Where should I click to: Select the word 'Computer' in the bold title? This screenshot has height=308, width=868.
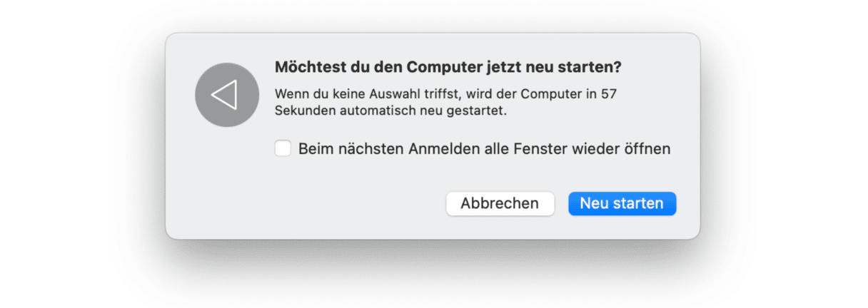point(446,68)
